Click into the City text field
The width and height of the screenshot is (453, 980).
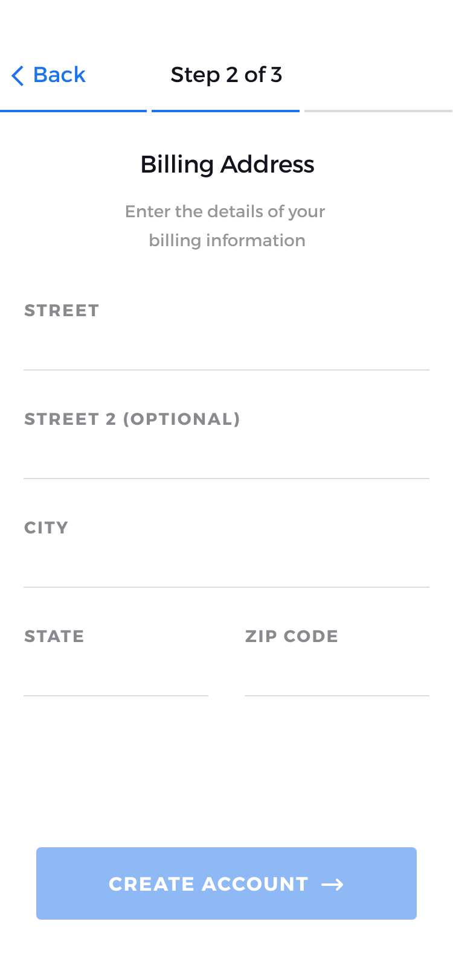pos(226,565)
